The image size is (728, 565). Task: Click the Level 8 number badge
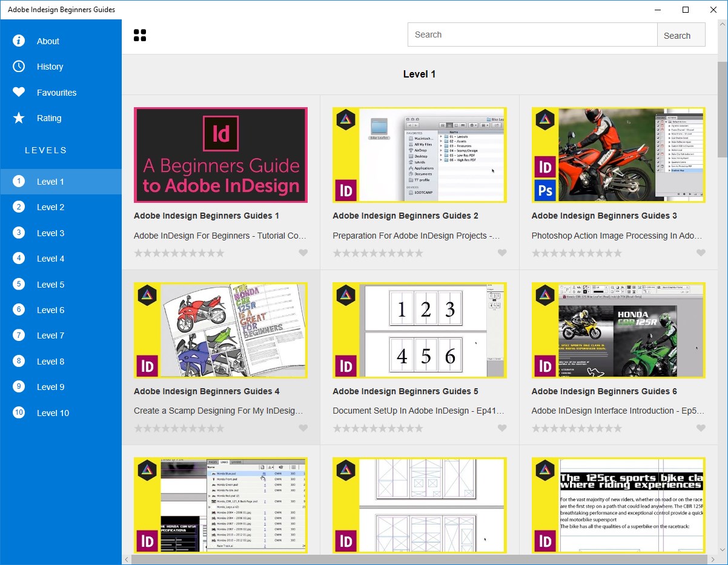coord(19,361)
